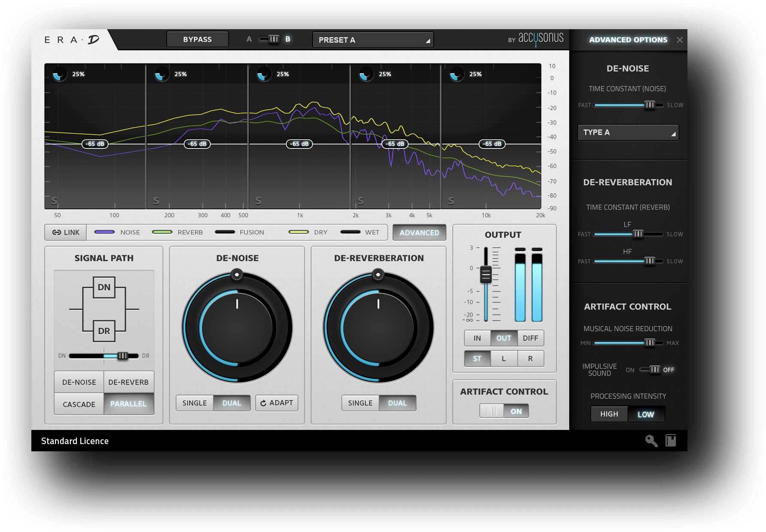Toggle the FUSION curve legend

(x=239, y=232)
